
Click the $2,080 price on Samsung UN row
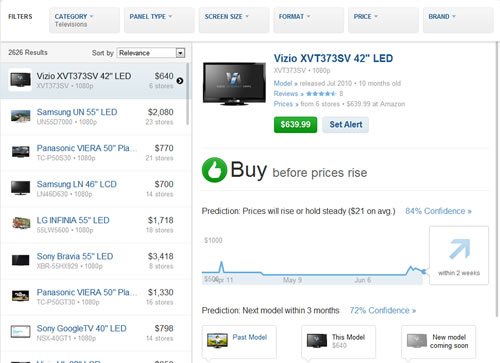pyautogui.click(x=161, y=112)
